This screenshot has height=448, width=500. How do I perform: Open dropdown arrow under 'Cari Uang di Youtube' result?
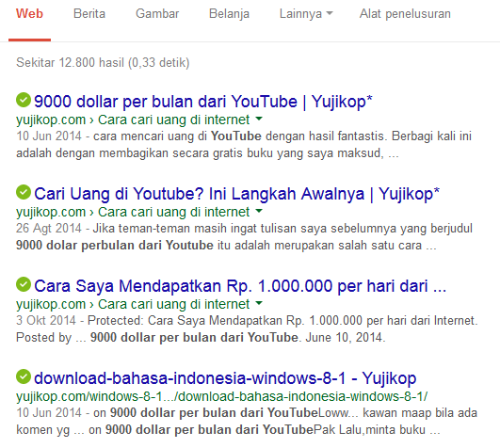(x=259, y=211)
